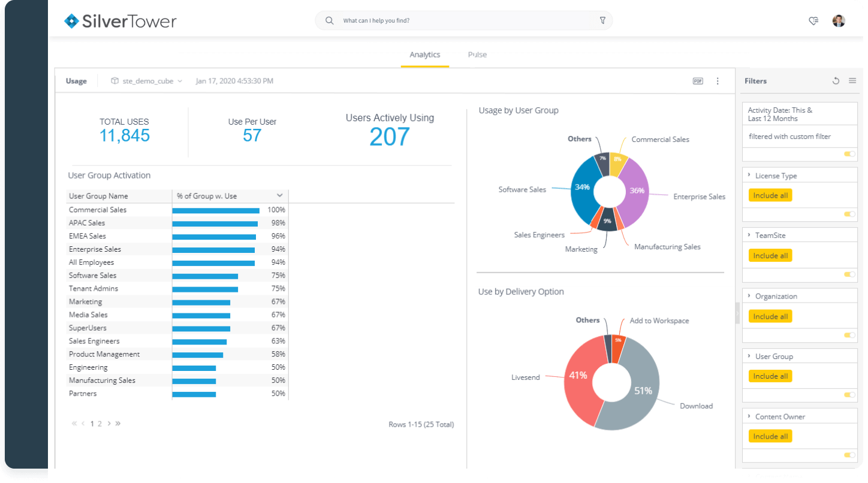Image resolution: width=868 pixels, height=483 pixels.
Task: Toggle the License Type filter switch
Action: [849, 214]
